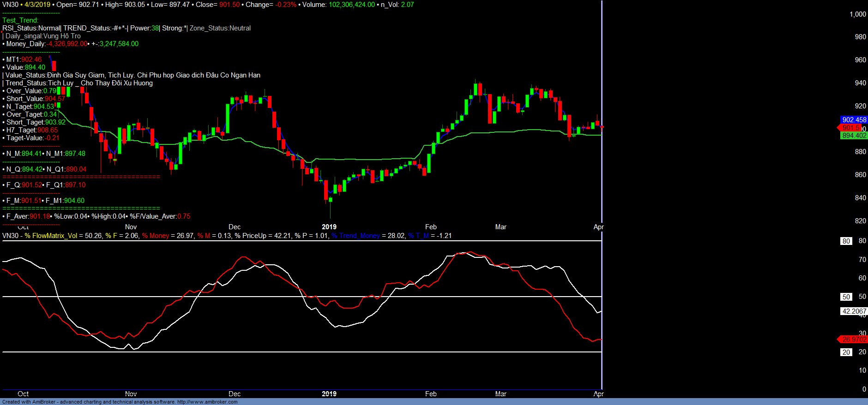Image resolution: width=868 pixels, height=405 pixels.
Task: Click the VN30 ticker symbol in top header
Action: [10, 5]
